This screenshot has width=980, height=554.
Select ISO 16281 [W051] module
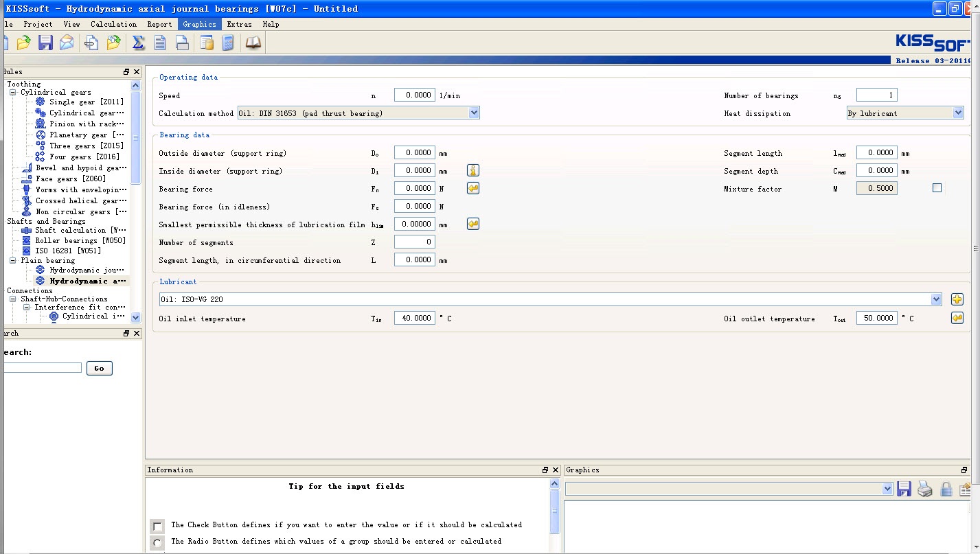tap(68, 251)
